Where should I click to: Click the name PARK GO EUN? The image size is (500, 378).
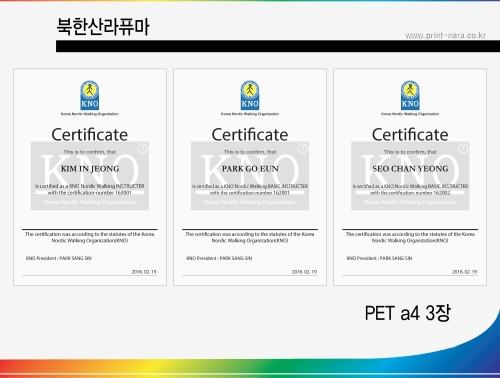(x=250, y=169)
